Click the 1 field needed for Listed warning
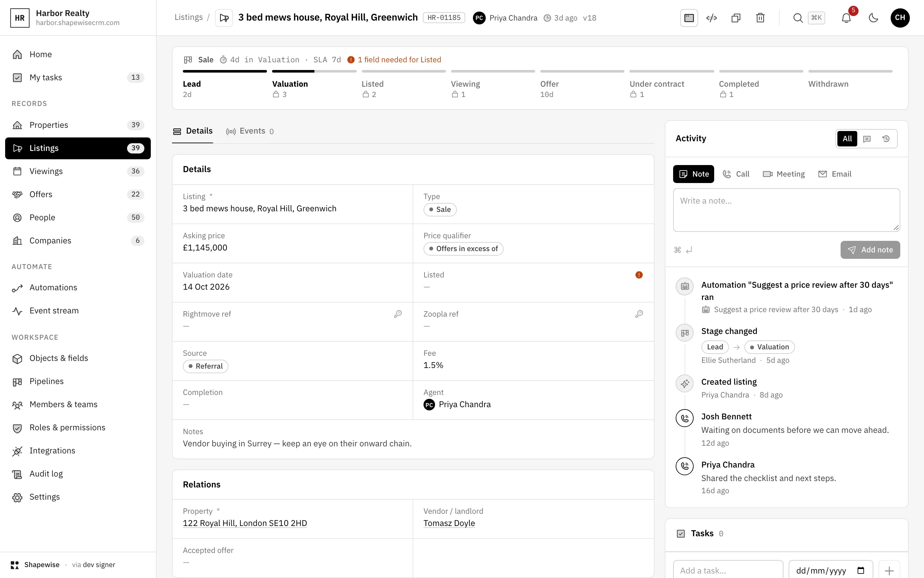 click(394, 60)
